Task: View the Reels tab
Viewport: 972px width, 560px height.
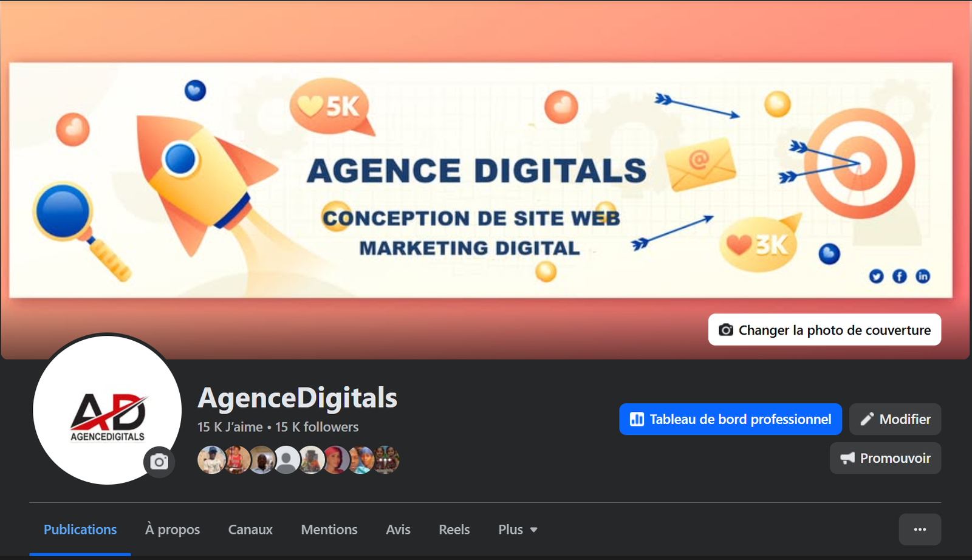Action: (x=454, y=530)
